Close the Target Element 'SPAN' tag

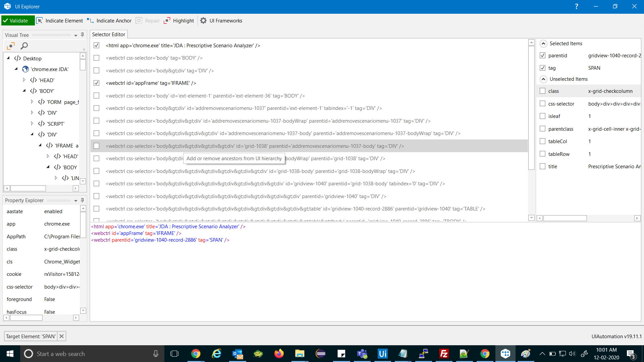61,336
